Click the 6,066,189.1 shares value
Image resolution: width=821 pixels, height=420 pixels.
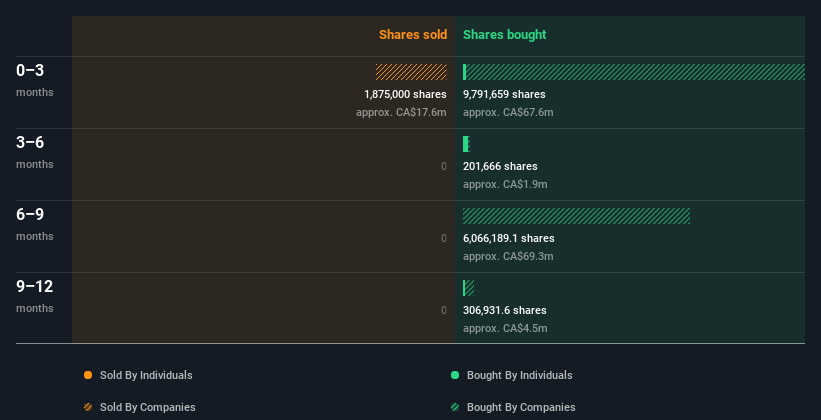pyautogui.click(x=508, y=238)
